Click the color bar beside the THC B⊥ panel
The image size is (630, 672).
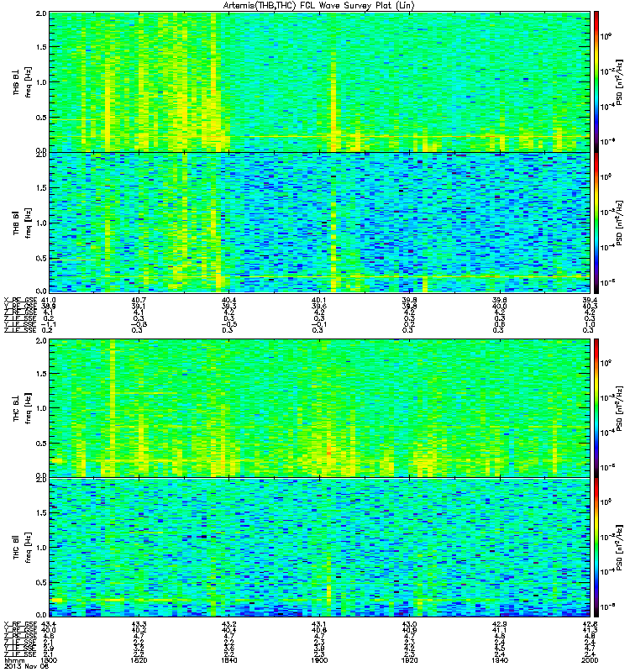point(596,407)
